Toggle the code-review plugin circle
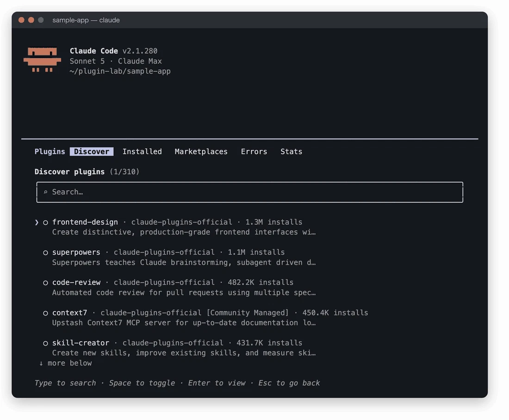Image resolution: width=509 pixels, height=420 pixels. (46, 283)
